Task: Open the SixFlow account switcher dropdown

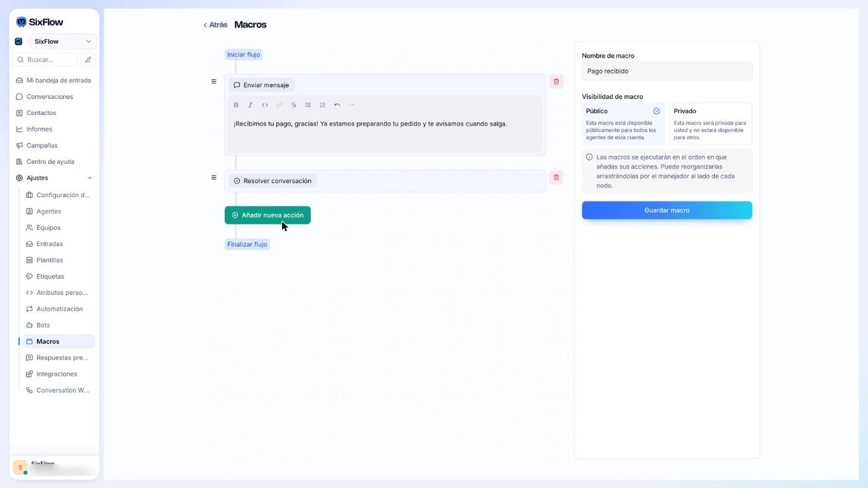Action: pos(63,42)
